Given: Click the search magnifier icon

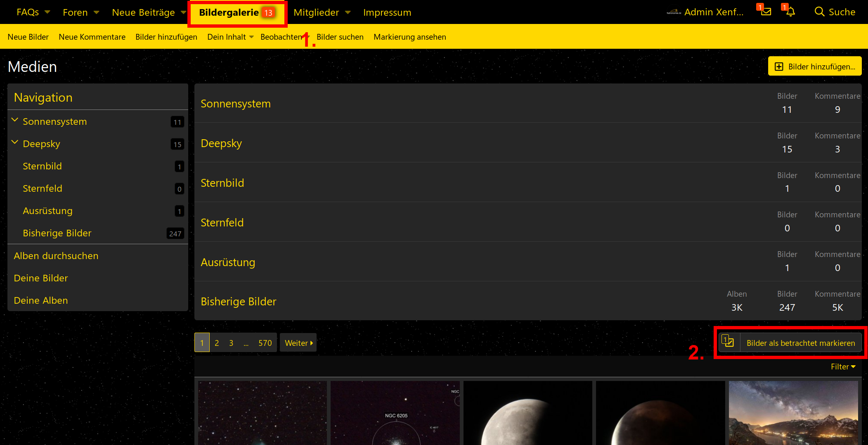Looking at the screenshot, I should (x=819, y=12).
